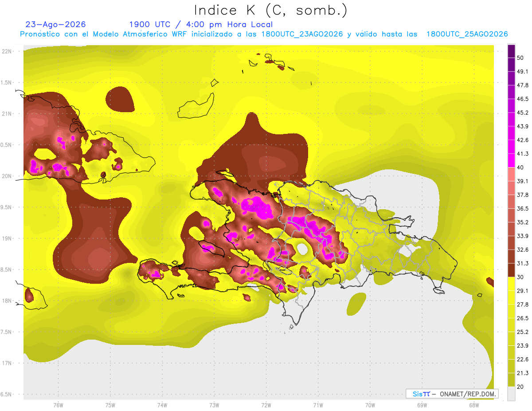Click the colorbar label '25.2'
The height and width of the screenshot is (411, 532).
pyautogui.click(x=523, y=332)
